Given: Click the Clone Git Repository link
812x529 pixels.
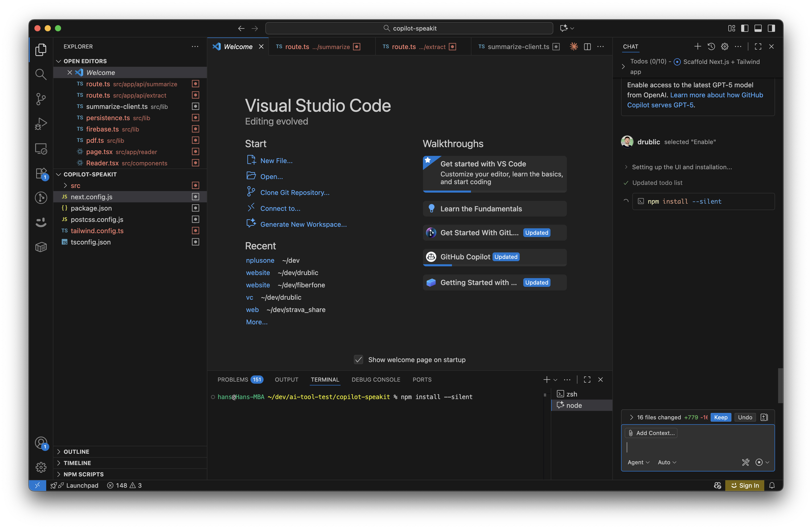Looking at the screenshot, I should click(294, 193).
